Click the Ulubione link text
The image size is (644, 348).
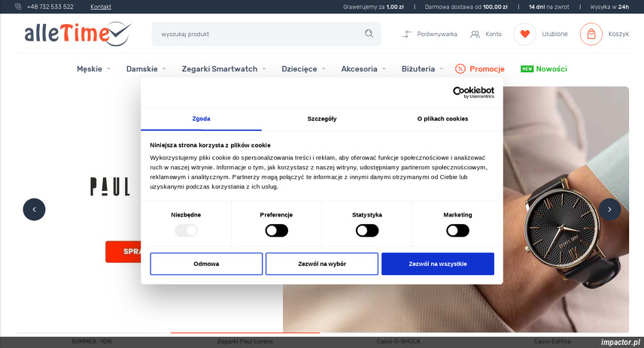(554, 34)
